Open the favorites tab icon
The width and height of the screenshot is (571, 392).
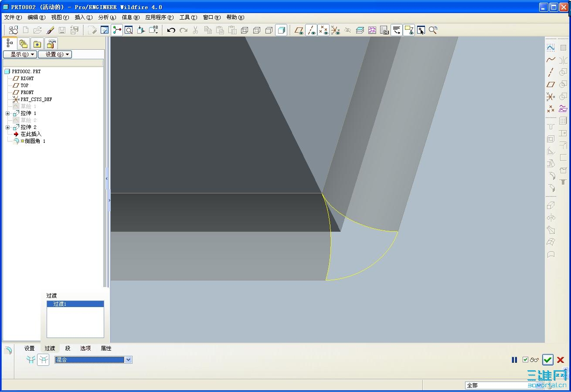pos(37,44)
